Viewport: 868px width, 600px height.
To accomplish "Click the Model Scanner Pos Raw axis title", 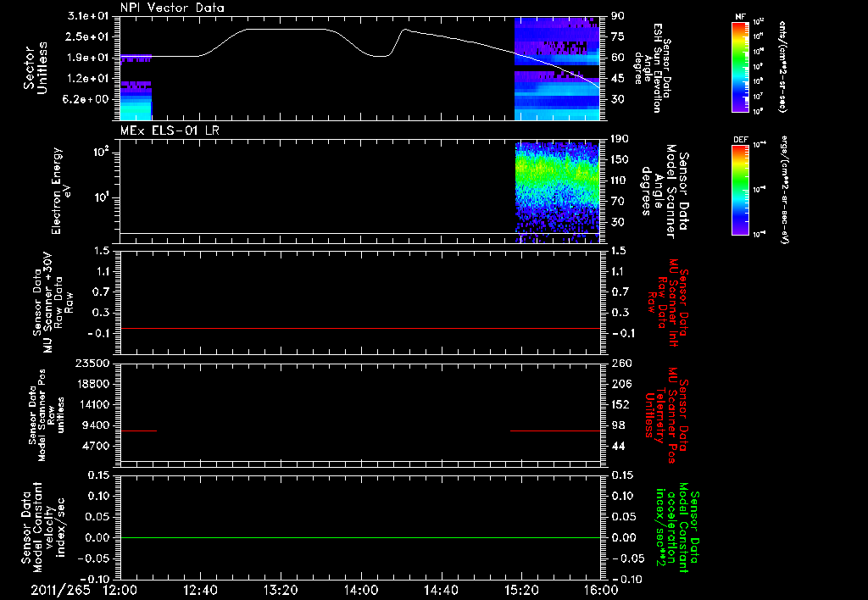I will coord(47,415).
